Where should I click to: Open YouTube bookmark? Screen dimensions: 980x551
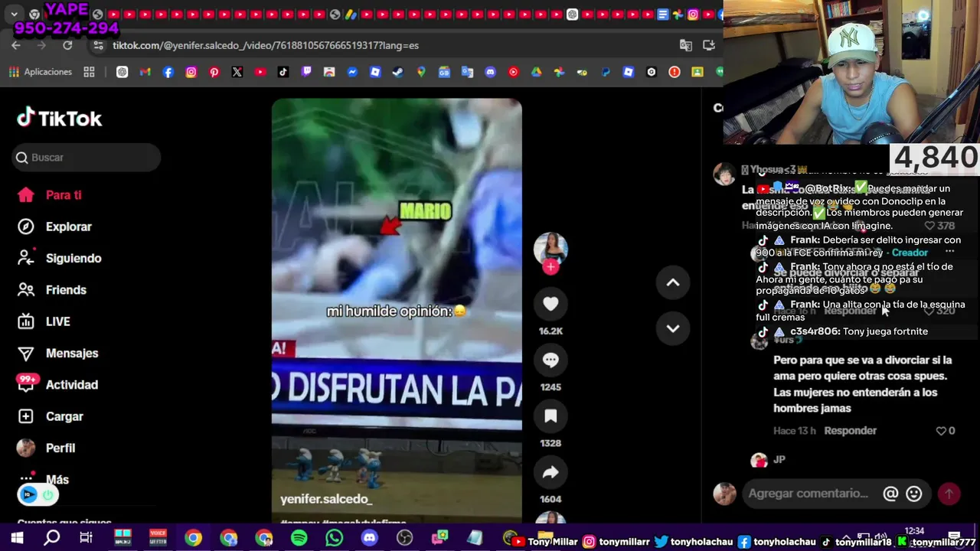coord(260,72)
